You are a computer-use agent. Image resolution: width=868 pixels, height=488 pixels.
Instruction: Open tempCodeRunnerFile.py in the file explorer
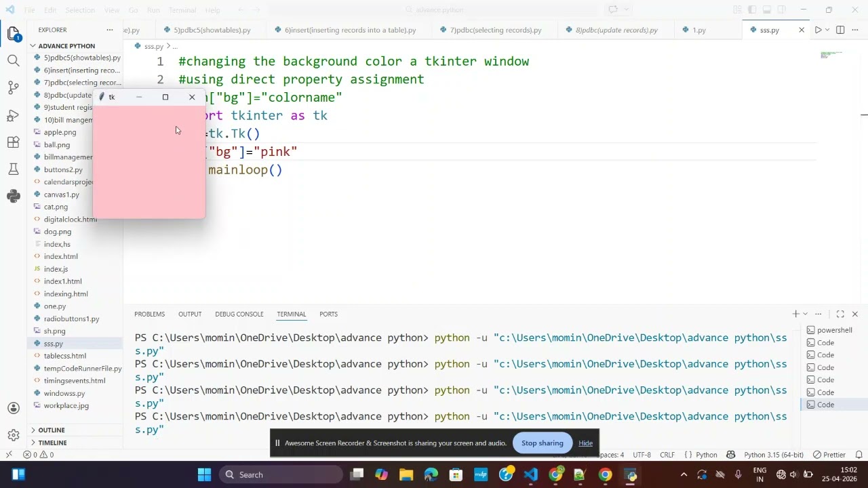click(83, 368)
